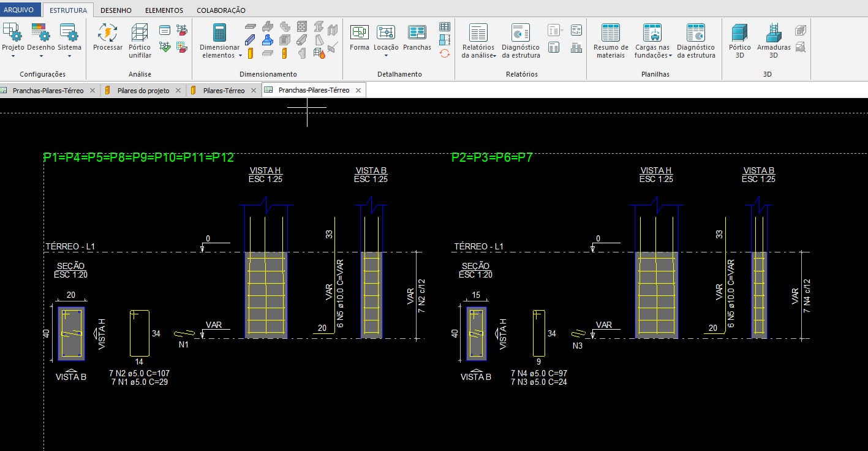
Task: Click the stirrup shape dimensioned 14 by 34
Action: tap(140, 333)
